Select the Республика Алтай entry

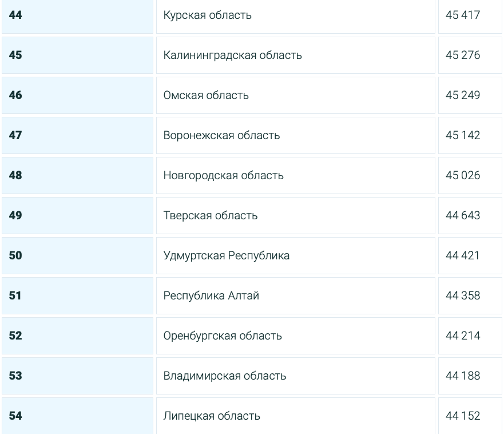[x=211, y=296]
